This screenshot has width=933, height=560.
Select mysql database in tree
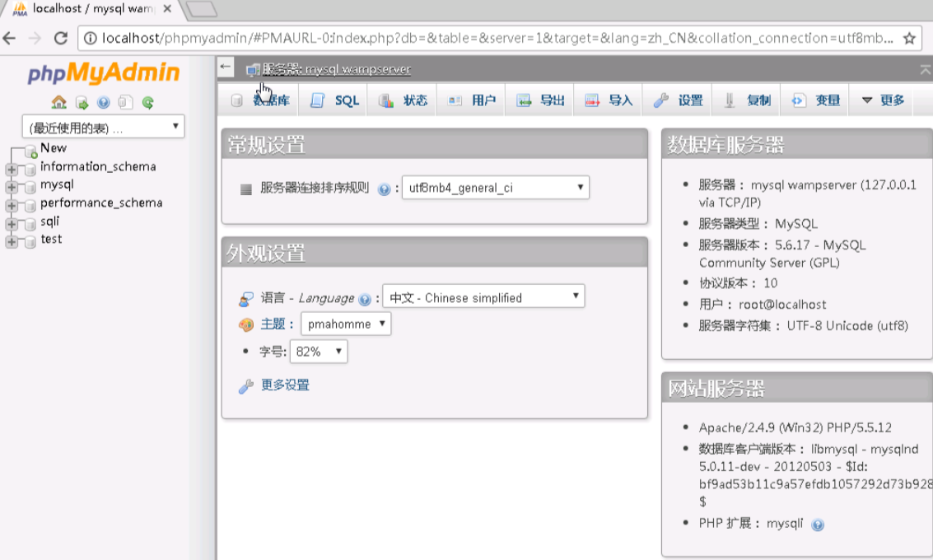[57, 184]
